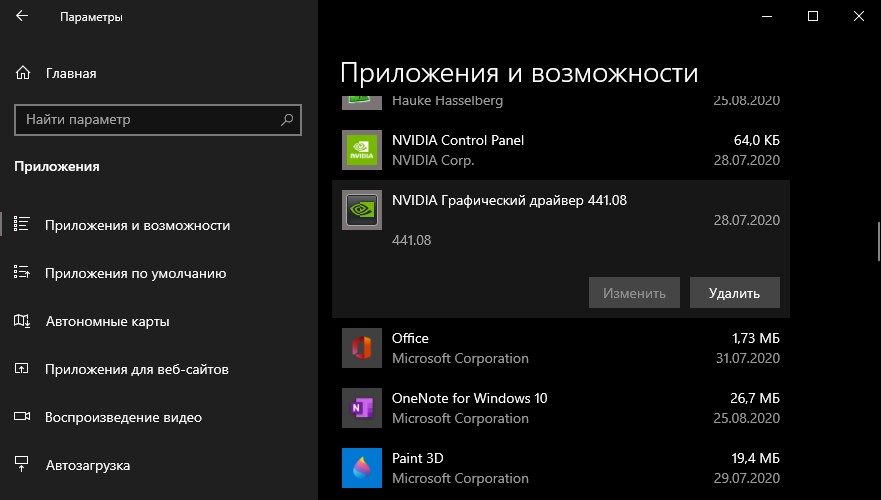The width and height of the screenshot is (881, 500).
Task: Open Главная in the sidebar
Action: (71, 74)
